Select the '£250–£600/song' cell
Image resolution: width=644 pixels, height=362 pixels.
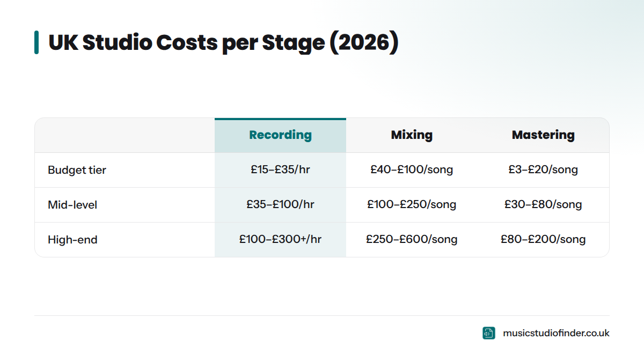[x=412, y=240]
